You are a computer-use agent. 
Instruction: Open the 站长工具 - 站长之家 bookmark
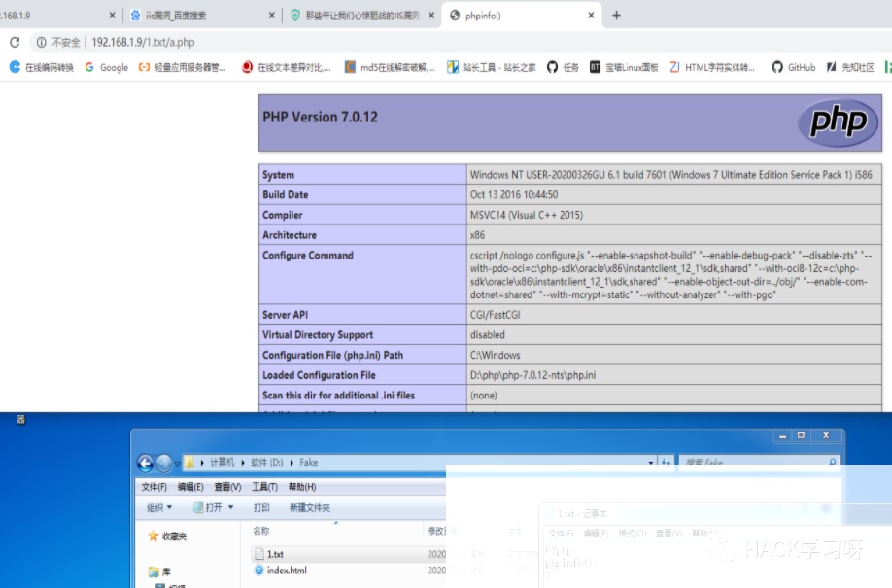492,67
